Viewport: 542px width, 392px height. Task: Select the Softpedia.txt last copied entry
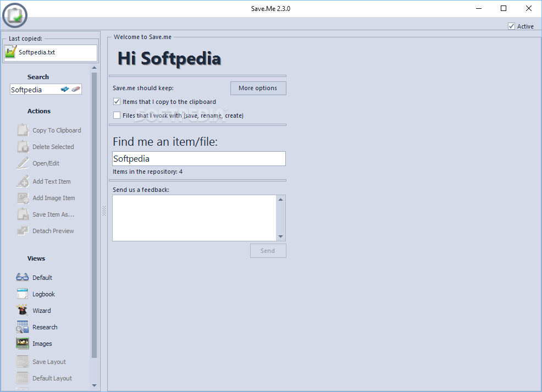click(51, 53)
